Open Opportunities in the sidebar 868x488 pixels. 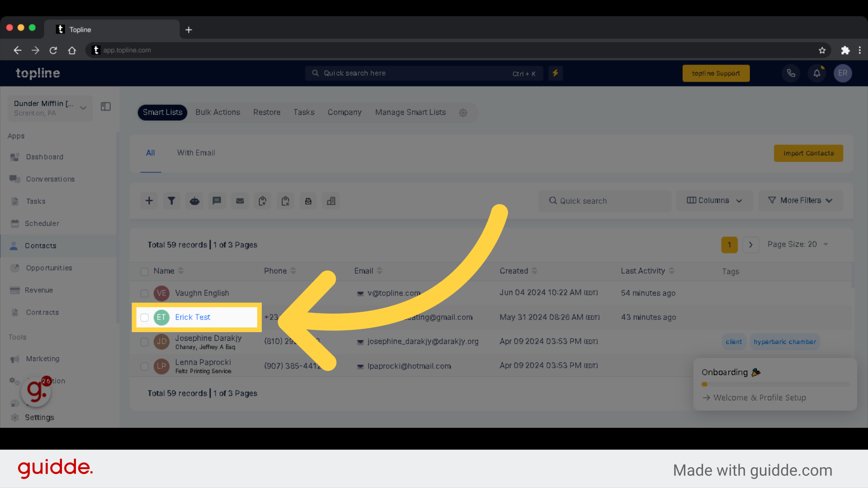coord(49,268)
